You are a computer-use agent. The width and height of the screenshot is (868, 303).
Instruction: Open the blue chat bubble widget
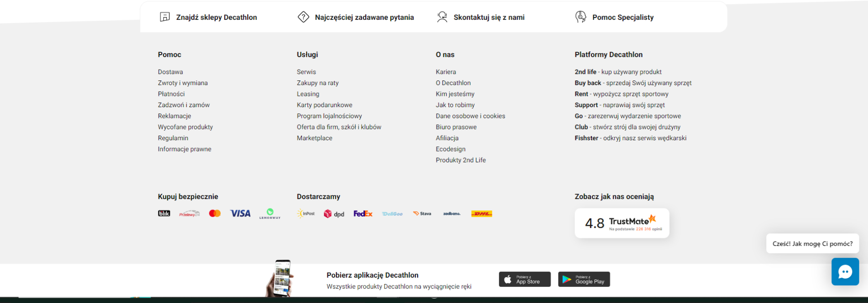(x=845, y=272)
